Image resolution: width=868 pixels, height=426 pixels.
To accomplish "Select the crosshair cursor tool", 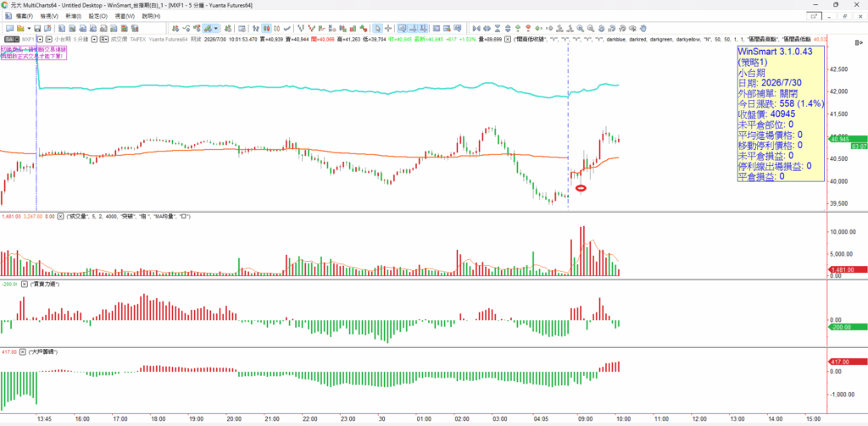I will click(388, 28).
